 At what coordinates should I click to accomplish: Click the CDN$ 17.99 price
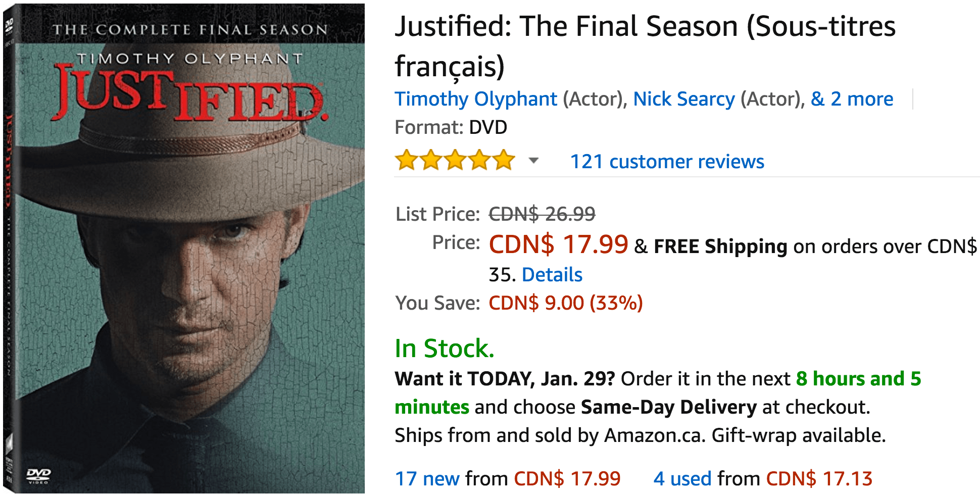(x=558, y=244)
